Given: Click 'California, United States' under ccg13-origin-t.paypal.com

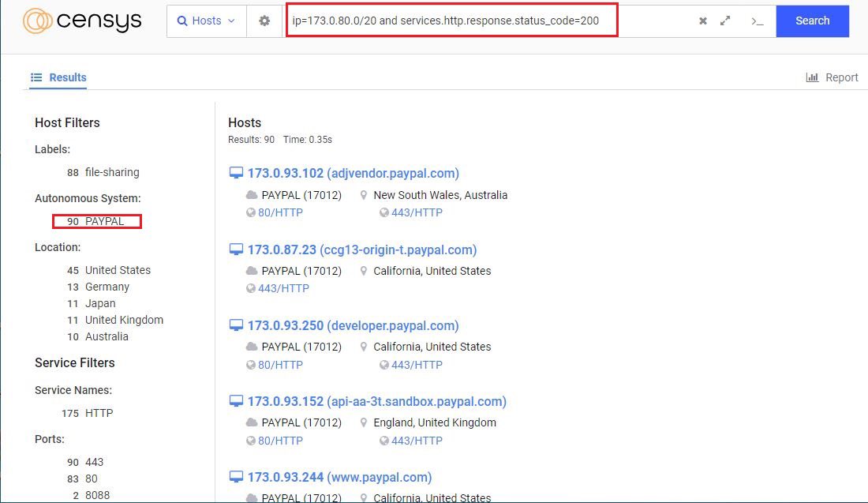Looking at the screenshot, I should (x=432, y=271).
